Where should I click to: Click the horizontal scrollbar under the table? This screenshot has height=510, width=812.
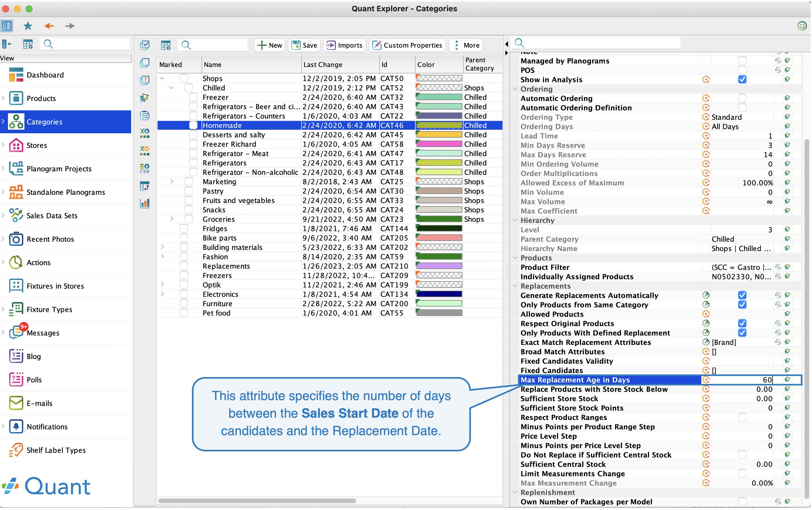click(x=257, y=500)
